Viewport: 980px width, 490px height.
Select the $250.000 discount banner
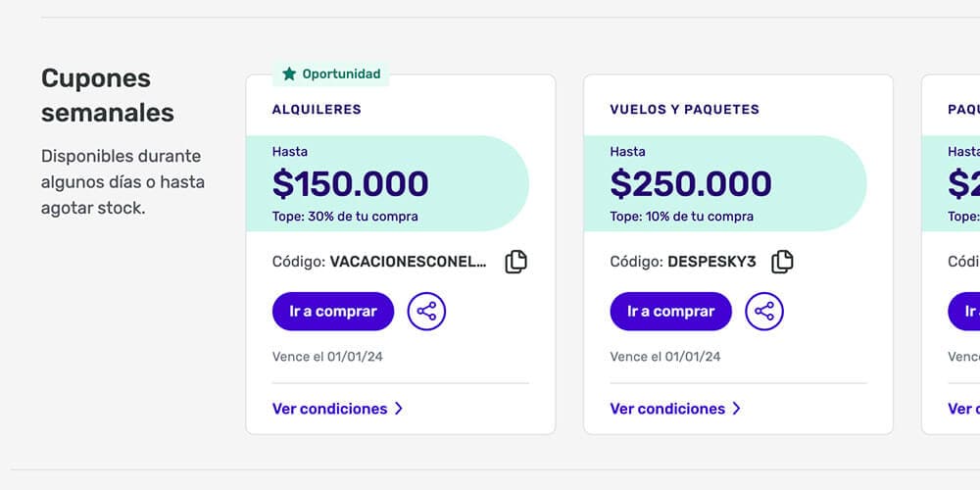tap(725, 184)
